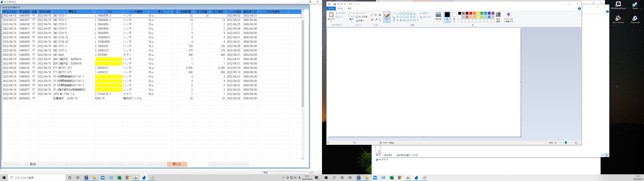Pick the Color picker eyedropper tool

(x=376, y=20)
